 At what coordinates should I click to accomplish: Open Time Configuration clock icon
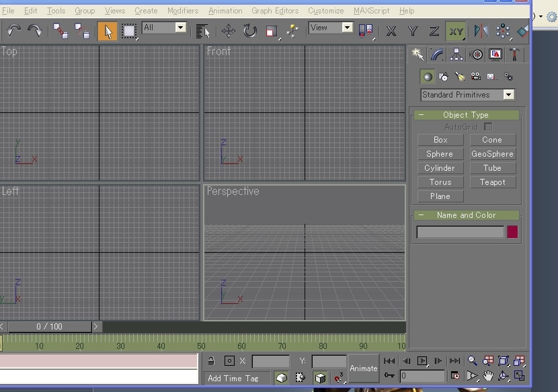coord(455,376)
